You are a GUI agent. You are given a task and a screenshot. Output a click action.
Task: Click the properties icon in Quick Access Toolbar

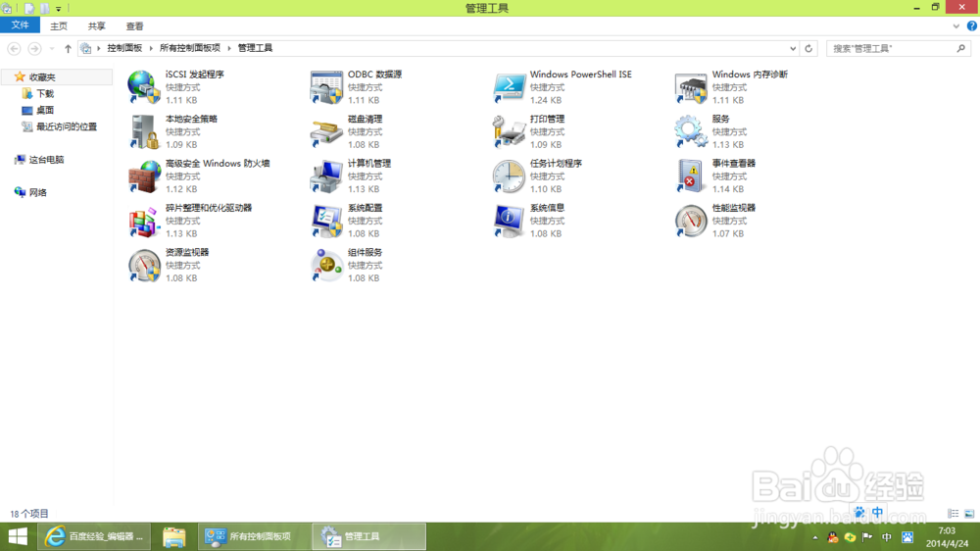pos(29,9)
